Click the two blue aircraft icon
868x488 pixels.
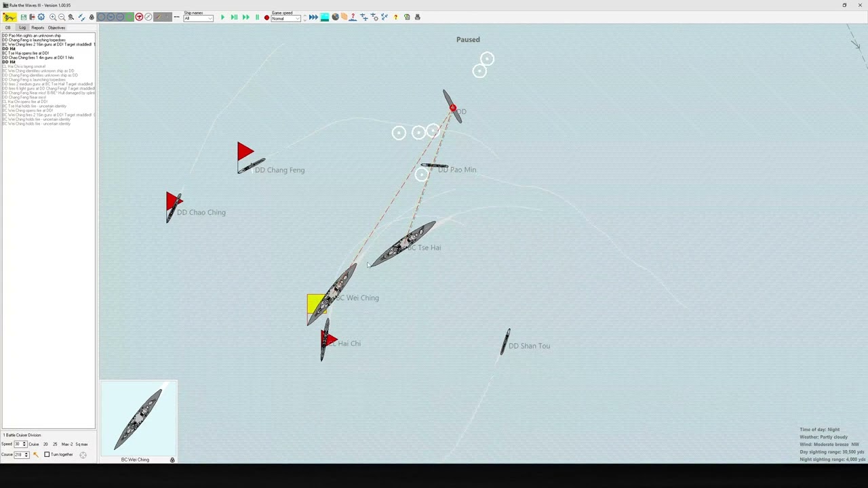[364, 17]
